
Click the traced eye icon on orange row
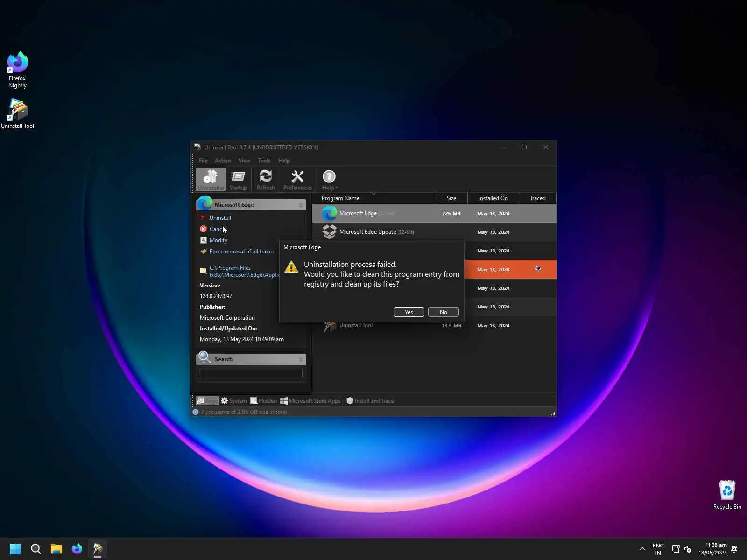point(538,269)
